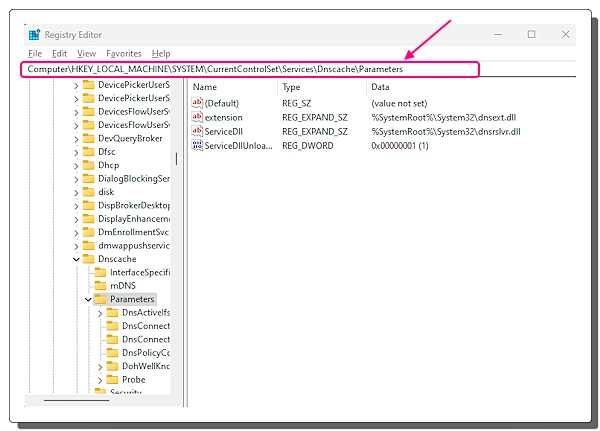Expand the DialogBlockingSer key
Image resolution: width=600 pixels, height=431 pixels.
tap(76, 179)
